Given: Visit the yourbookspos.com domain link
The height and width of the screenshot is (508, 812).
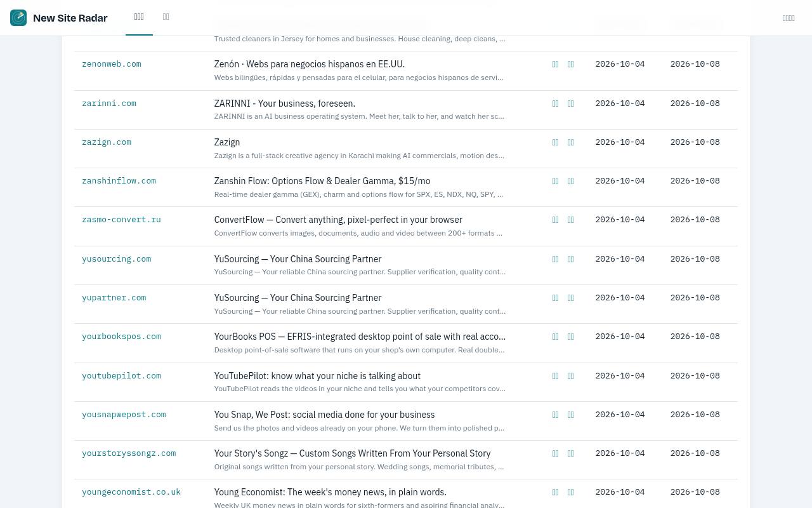Looking at the screenshot, I should coord(121,337).
